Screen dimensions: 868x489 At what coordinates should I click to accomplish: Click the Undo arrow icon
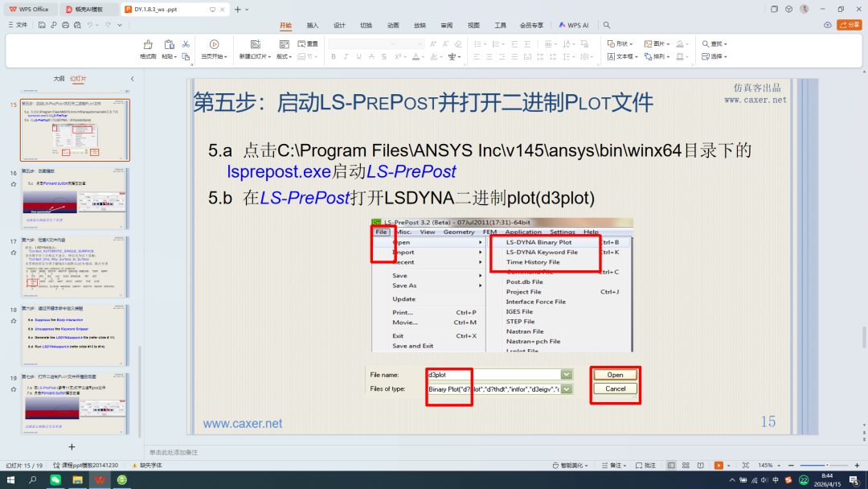90,25
